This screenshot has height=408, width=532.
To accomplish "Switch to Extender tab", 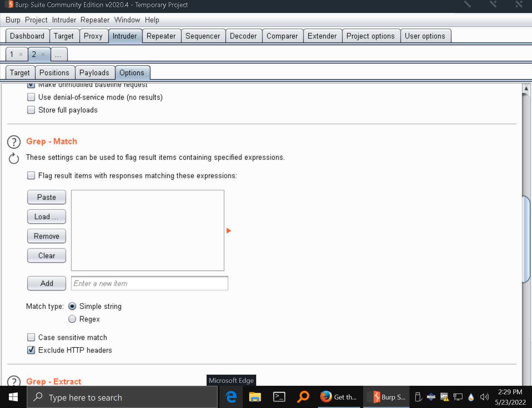I will (322, 36).
